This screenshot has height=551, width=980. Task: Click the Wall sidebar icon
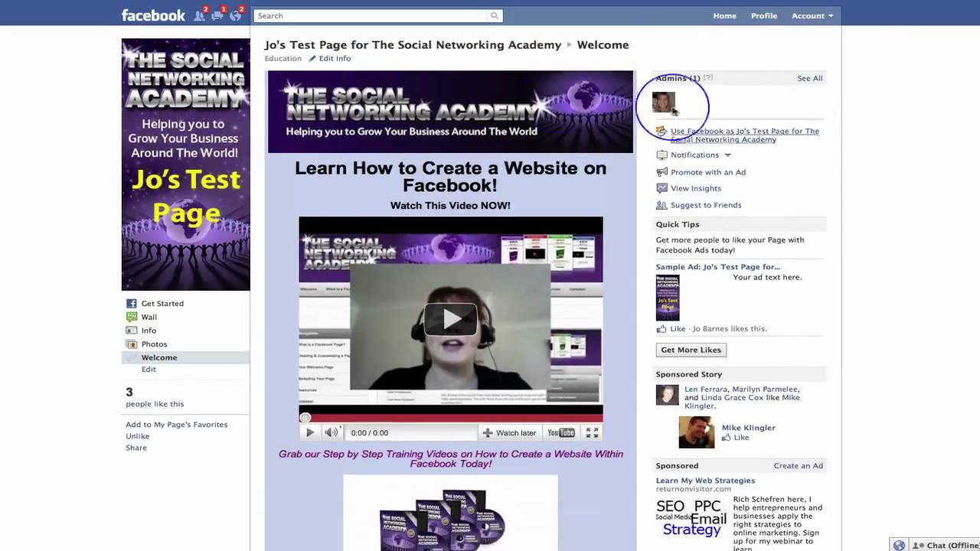click(x=132, y=317)
